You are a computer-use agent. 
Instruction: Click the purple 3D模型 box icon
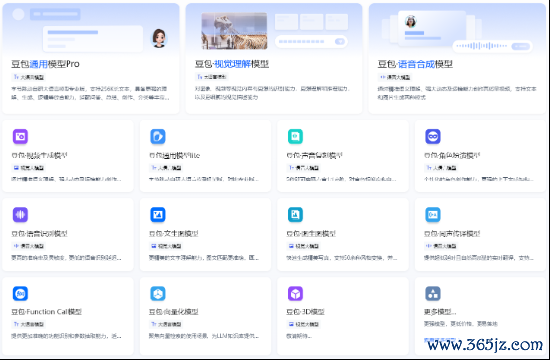coord(295,293)
